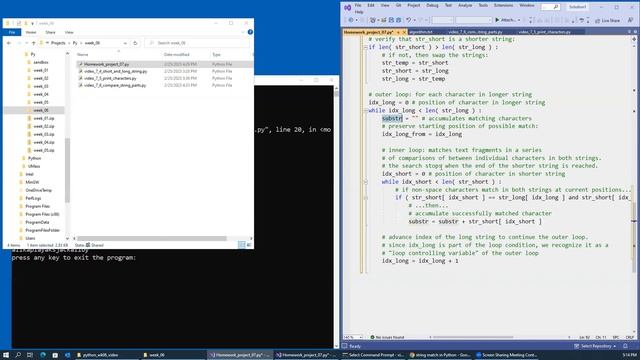Open the Attach button dropdown arrow
Viewport: 640px width, 360px height.
tap(519, 20)
